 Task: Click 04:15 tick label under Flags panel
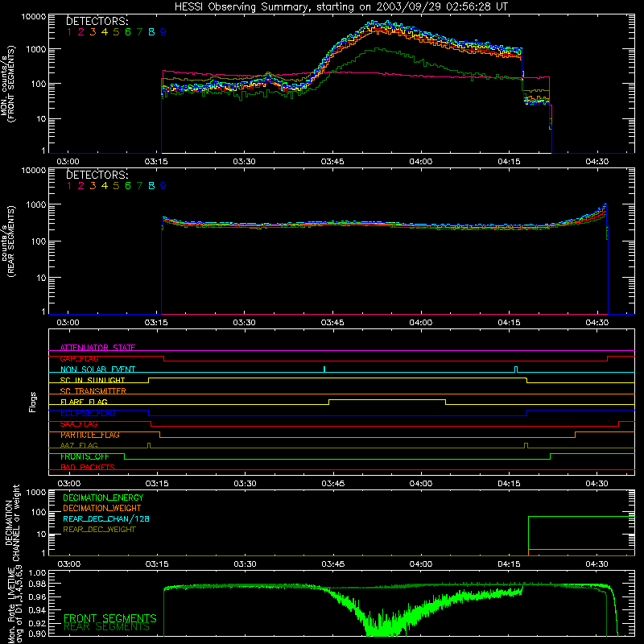point(509,484)
